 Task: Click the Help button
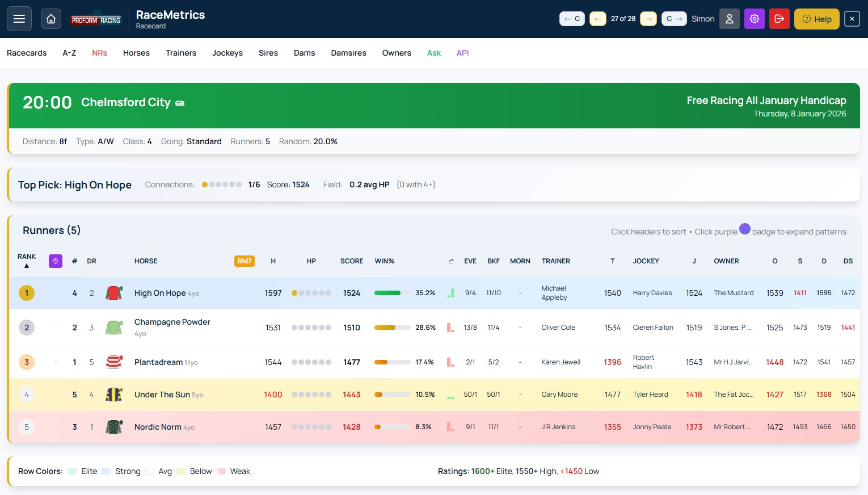pos(817,19)
